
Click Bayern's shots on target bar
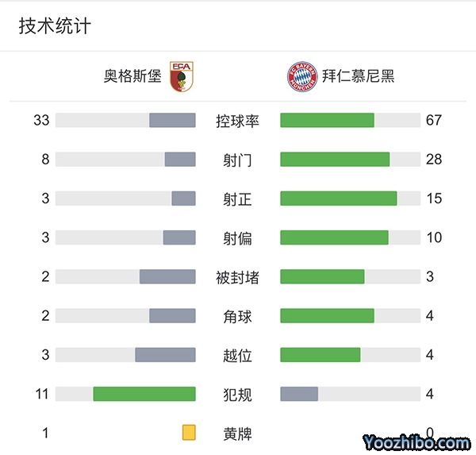338,199
